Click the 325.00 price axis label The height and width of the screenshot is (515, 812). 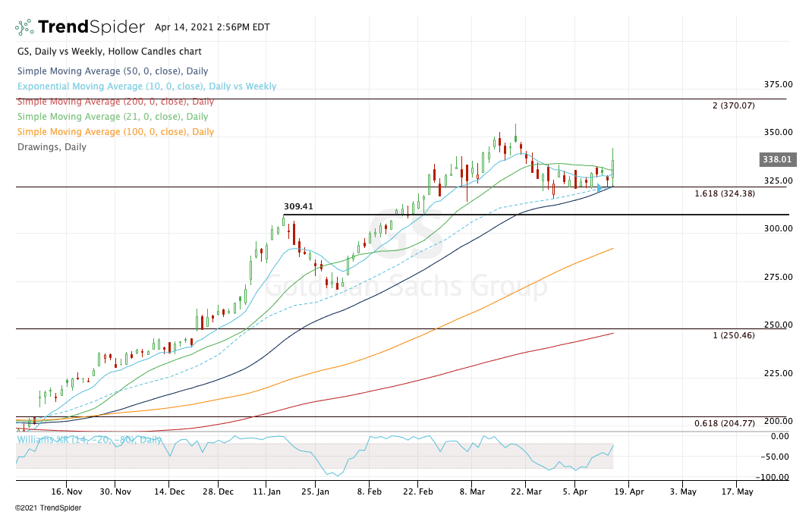pos(779,181)
